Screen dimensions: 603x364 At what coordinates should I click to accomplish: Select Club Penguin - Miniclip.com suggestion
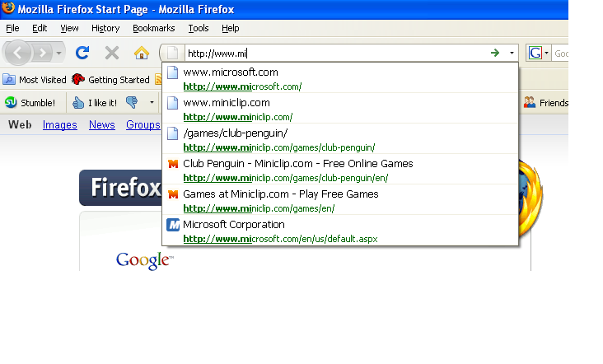pos(340,170)
